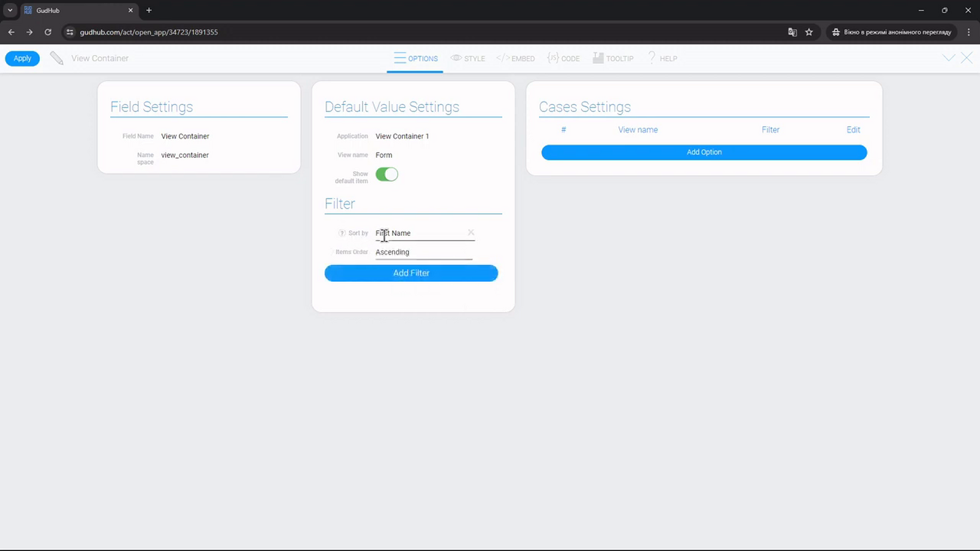Viewport: 980px width, 551px height.
Task: Click the browser reload icon
Action: coord(48,32)
